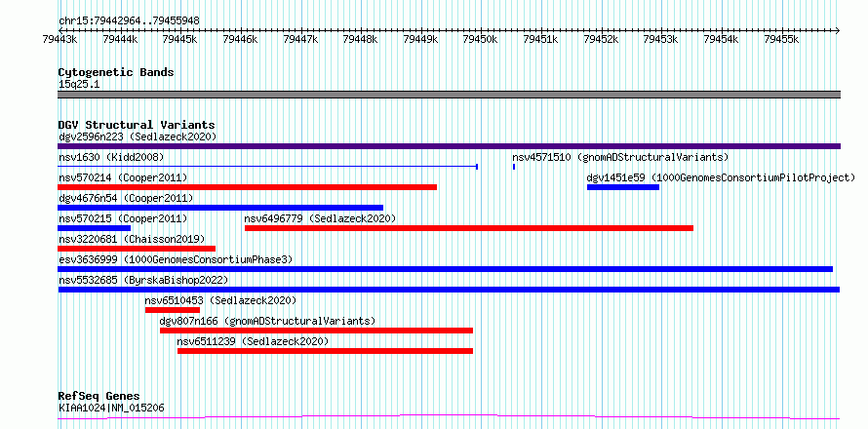The height and width of the screenshot is (429, 868).
Task: Click the 79450k ruler tick label
Action: point(481,39)
